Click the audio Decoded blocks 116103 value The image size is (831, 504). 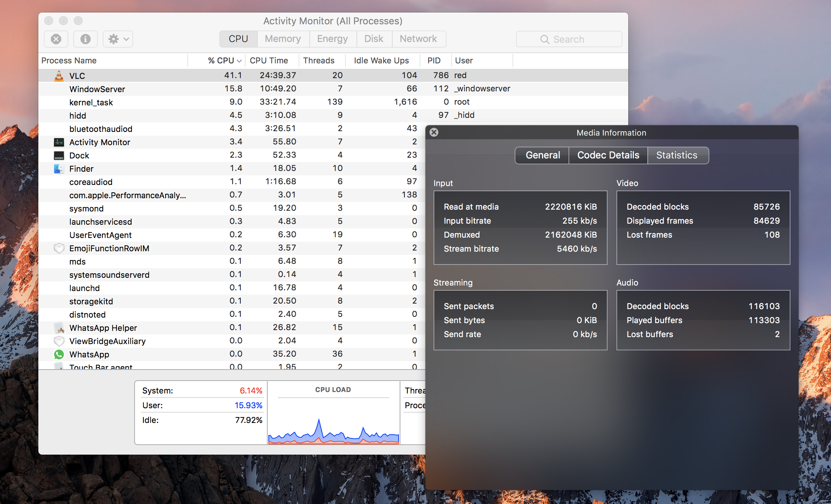pyautogui.click(x=764, y=306)
